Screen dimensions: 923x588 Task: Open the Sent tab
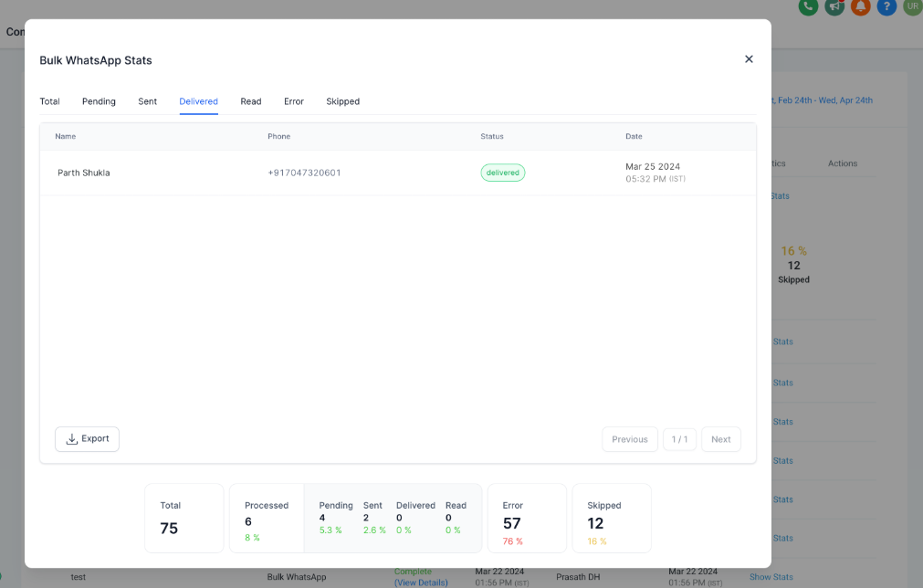[x=147, y=101]
